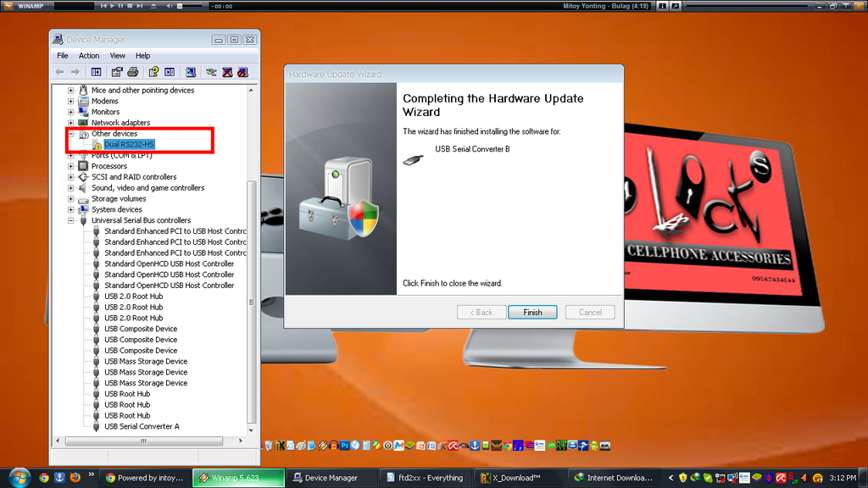Click the Winamp pause button
Viewport: 868px width, 488px height.
pyautogui.click(x=121, y=6)
